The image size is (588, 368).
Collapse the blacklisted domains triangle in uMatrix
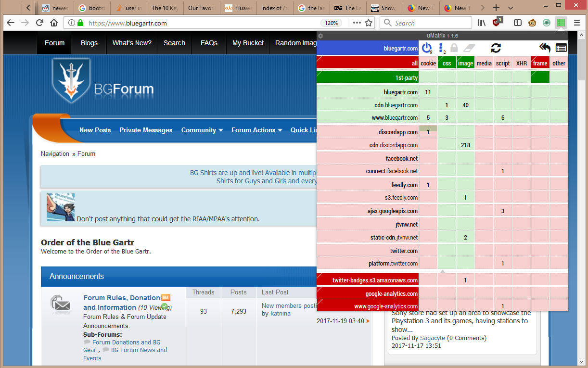coord(443,271)
